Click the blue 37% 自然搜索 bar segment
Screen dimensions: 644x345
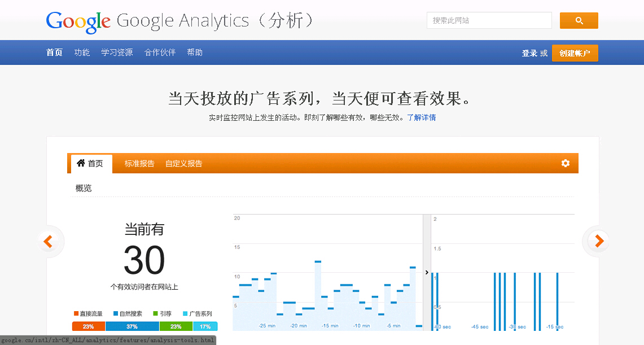click(132, 326)
